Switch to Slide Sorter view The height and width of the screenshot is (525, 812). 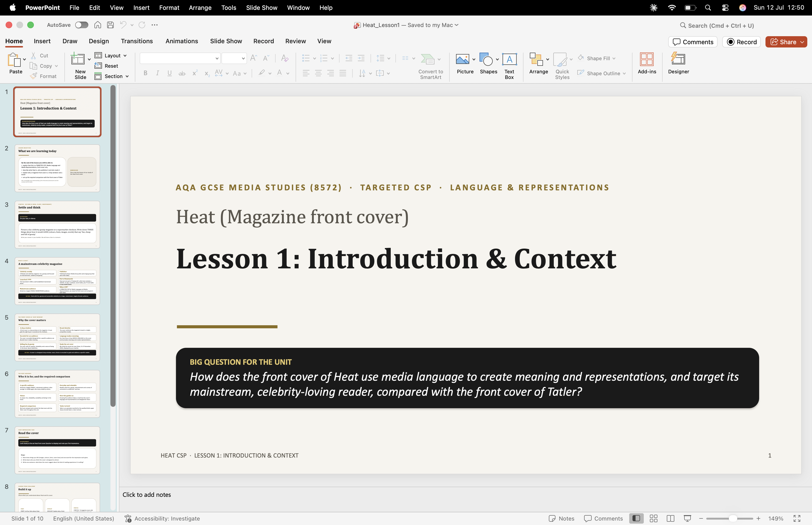pyautogui.click(x=654, y=518)
